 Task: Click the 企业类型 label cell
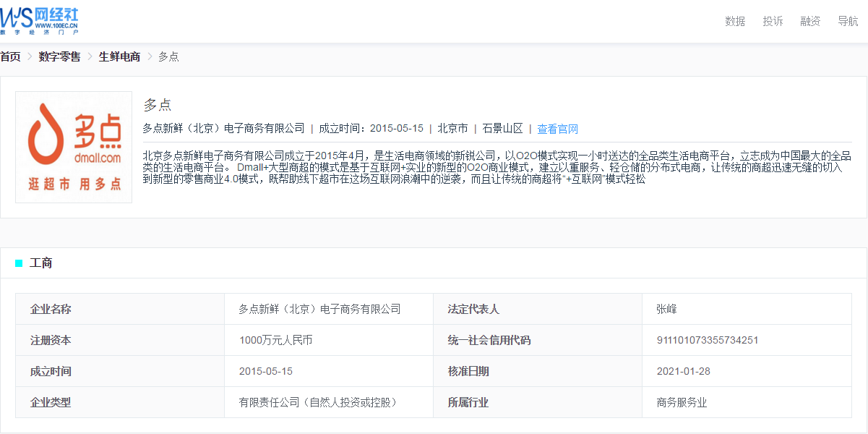tap(120, 402)
